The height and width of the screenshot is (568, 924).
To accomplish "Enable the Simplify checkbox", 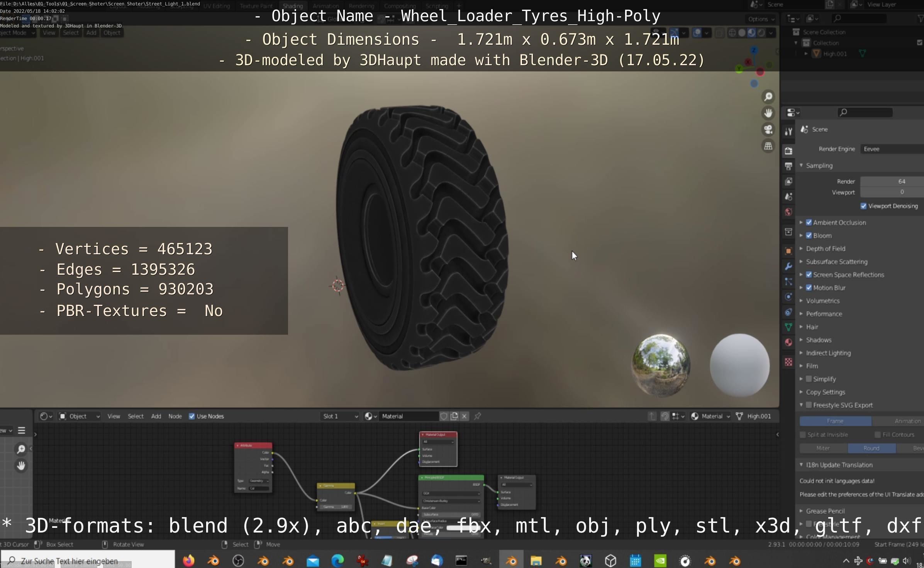I will tap(809, 379).
